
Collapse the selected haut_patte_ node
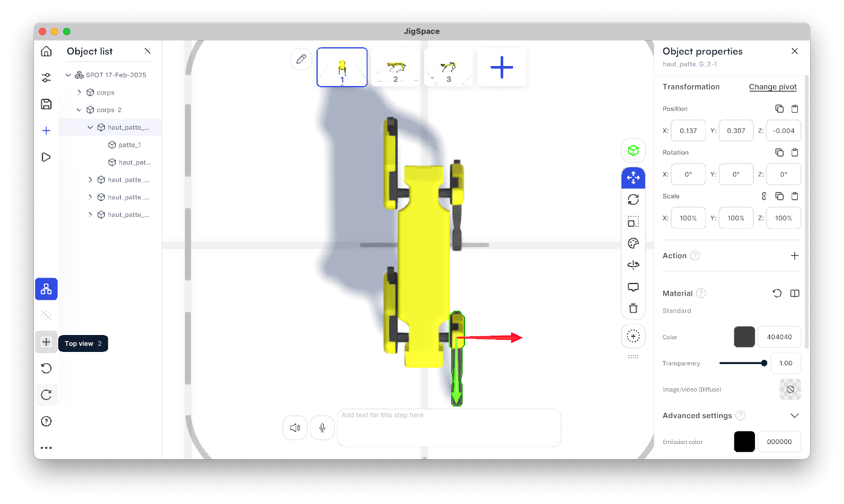pos(90,128)
